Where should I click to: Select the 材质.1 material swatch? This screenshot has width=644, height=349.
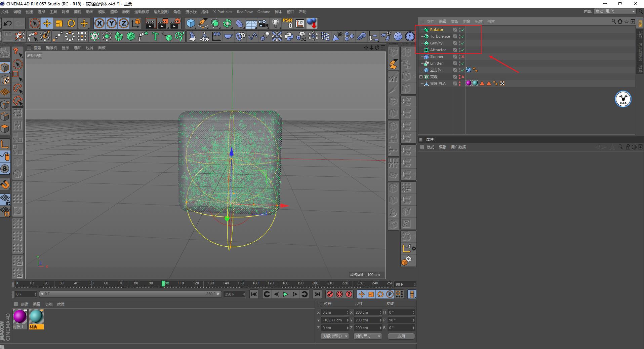click(x=19, y=316)
